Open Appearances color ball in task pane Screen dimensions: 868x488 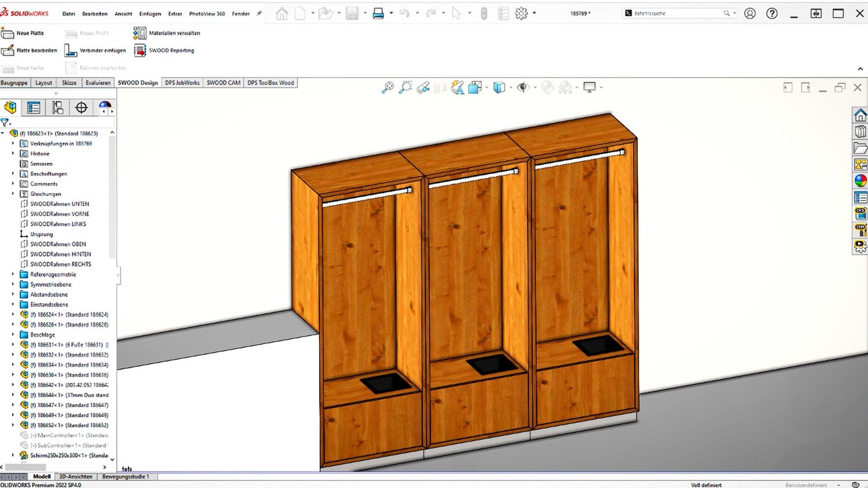pos(860,181)
